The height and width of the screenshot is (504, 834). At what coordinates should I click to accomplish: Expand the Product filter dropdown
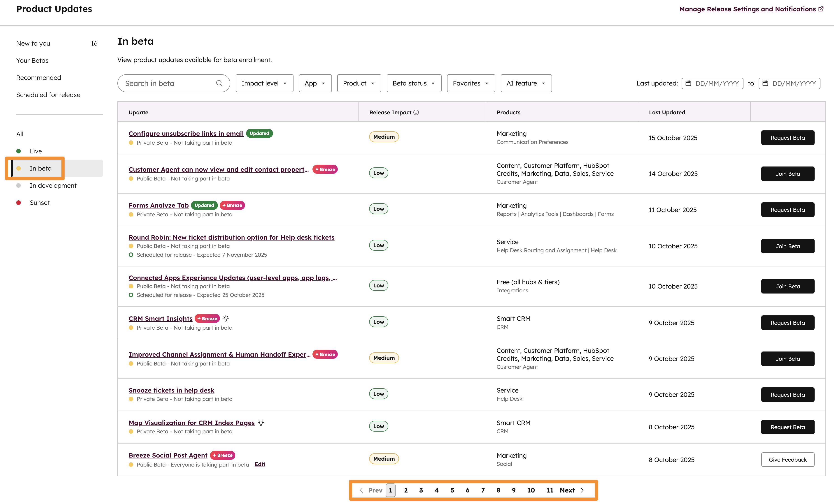(x=359, y=83)
